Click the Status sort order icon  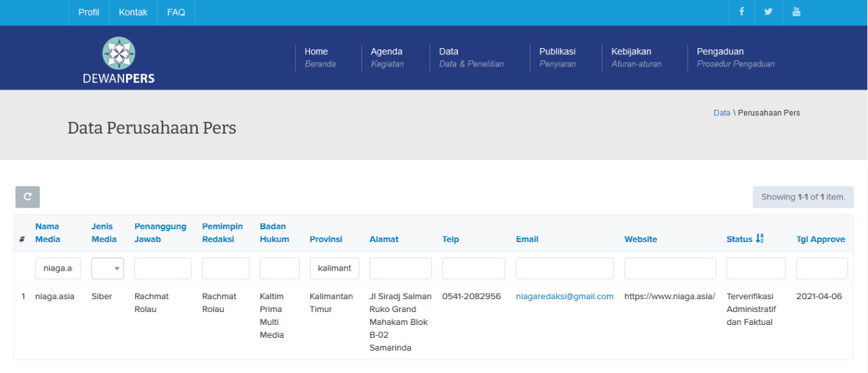pyautogui.click(x=759, y=239)
